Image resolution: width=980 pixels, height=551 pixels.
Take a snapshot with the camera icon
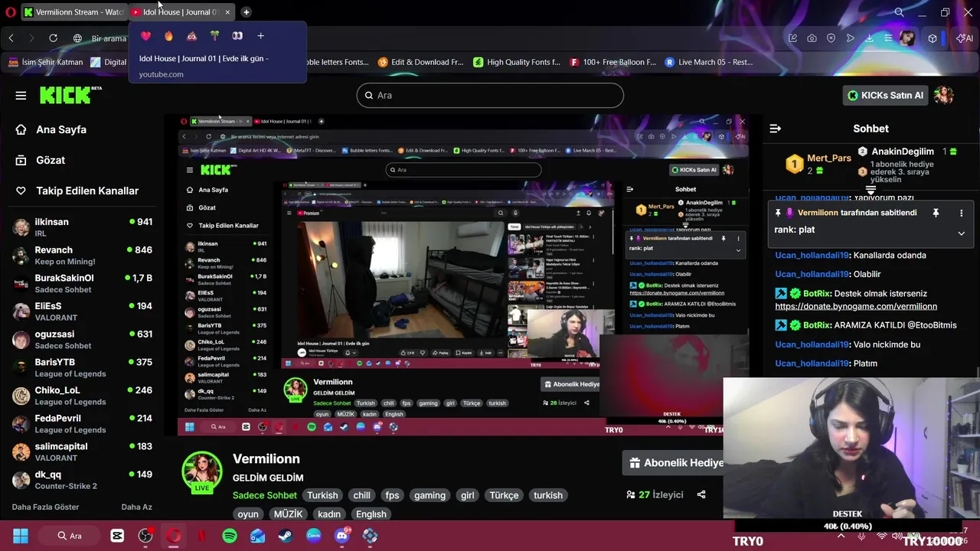point(812,38)
